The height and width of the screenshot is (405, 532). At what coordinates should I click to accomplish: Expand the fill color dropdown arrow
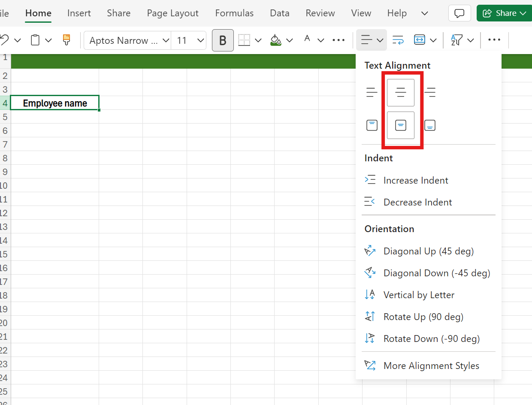pyautogui.click(x=289, y=40)
